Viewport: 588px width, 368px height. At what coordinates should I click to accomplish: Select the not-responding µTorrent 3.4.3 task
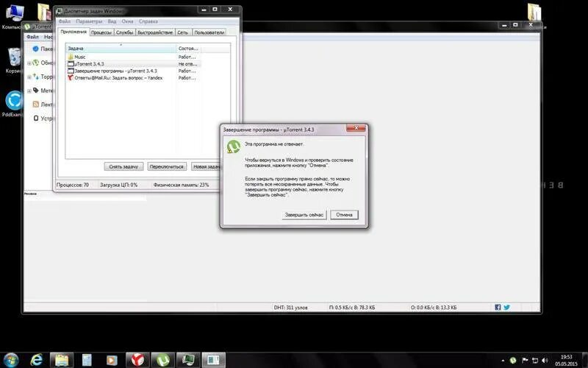click(133, 64)
